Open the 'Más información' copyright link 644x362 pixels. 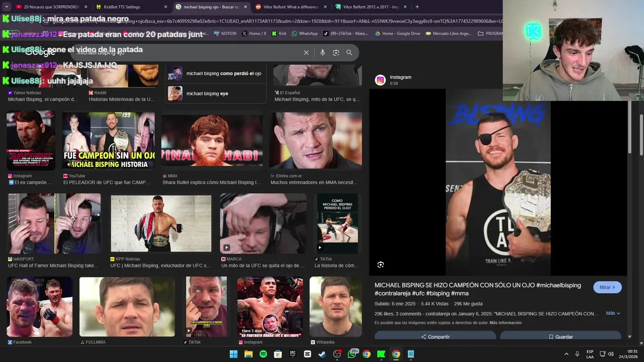tap(505, 323)
